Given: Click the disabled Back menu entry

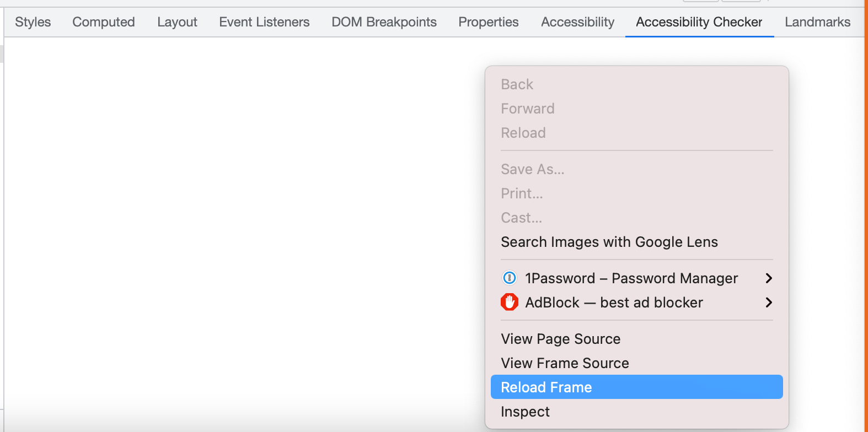Looking at the screenshot, I should pos(517,84).
